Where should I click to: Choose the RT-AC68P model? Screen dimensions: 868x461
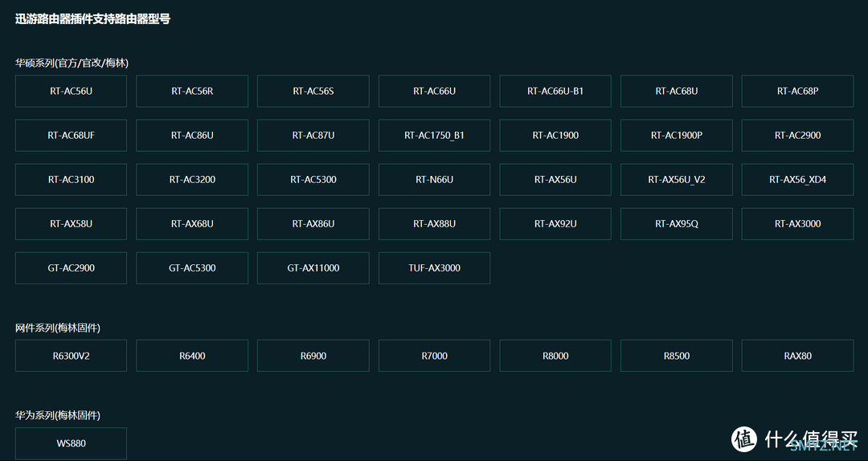click(798, 92)
